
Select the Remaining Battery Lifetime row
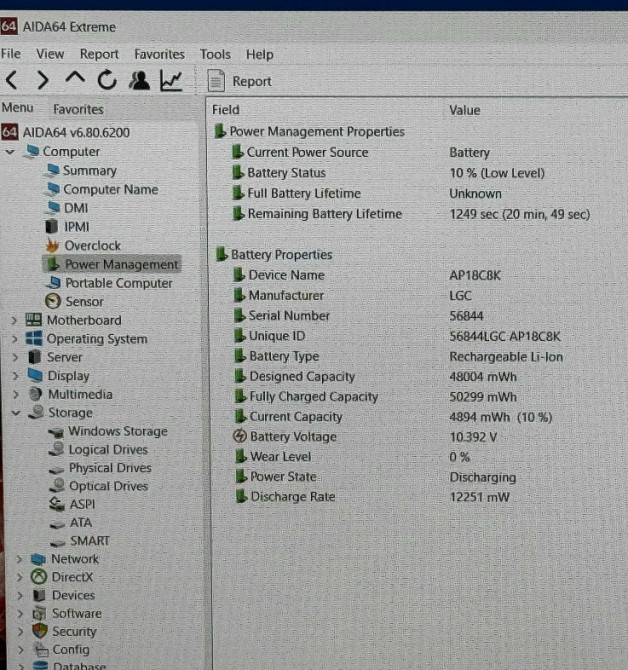(411, 214)
